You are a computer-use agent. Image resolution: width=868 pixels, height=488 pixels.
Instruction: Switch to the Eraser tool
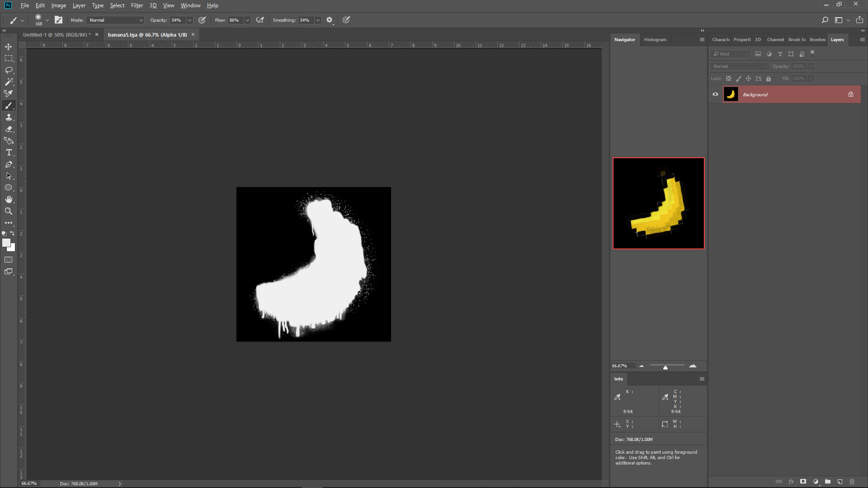point(9,129)
